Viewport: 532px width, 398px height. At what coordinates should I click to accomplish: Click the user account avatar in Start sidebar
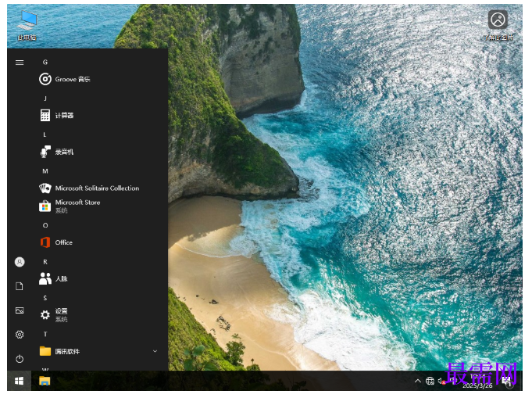click(x=20, y=262)
